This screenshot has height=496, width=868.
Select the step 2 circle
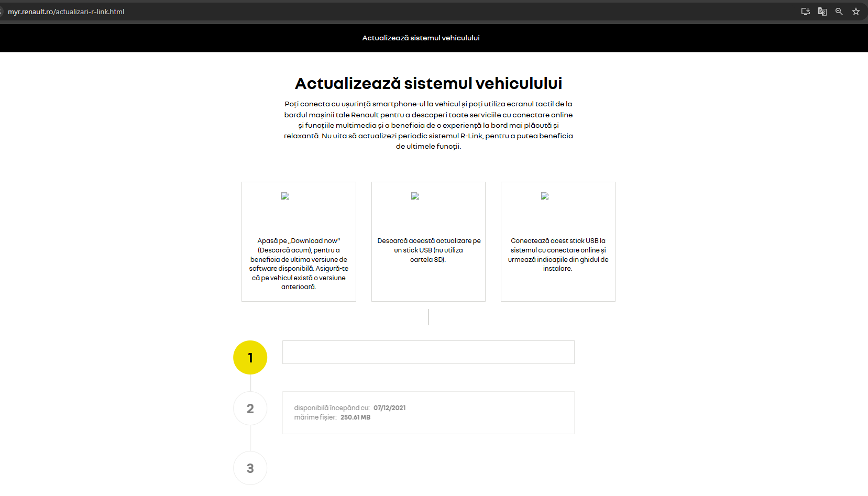tap(250, 409)
